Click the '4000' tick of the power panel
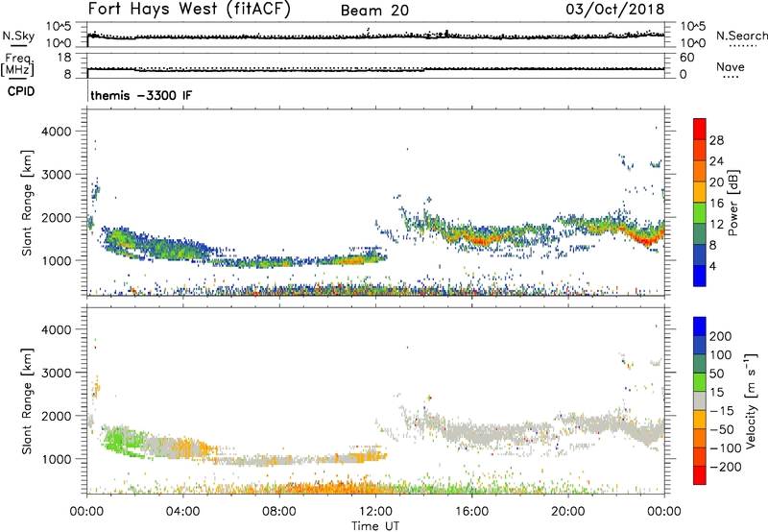This screenshot has width=768, height=532. (57, 132)
